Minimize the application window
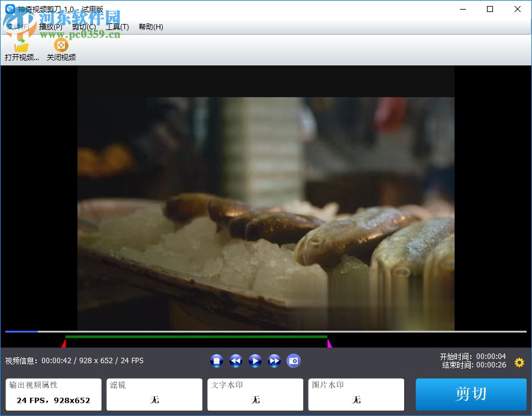The image size is (532, 416). pos(463,9)
